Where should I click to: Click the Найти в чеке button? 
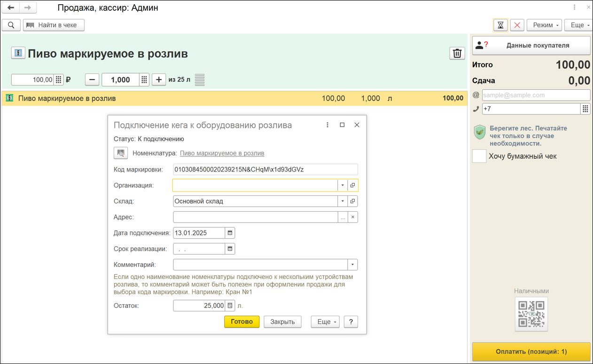[54, 25]
